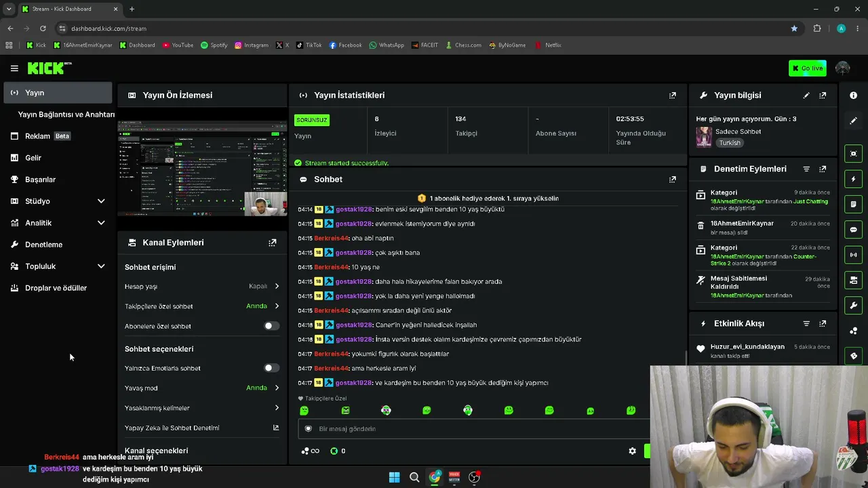
Task: Toggle the stream preview widget in the right rail
Action: coord(854,154)
